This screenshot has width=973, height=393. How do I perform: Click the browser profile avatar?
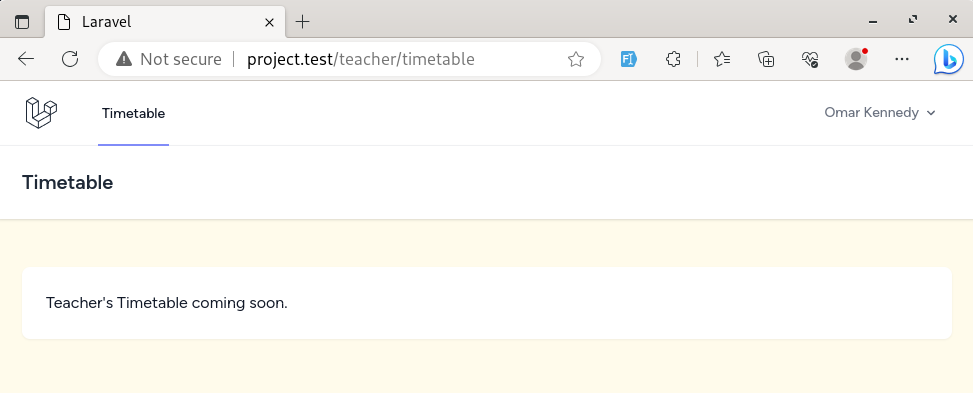[856, 59]
